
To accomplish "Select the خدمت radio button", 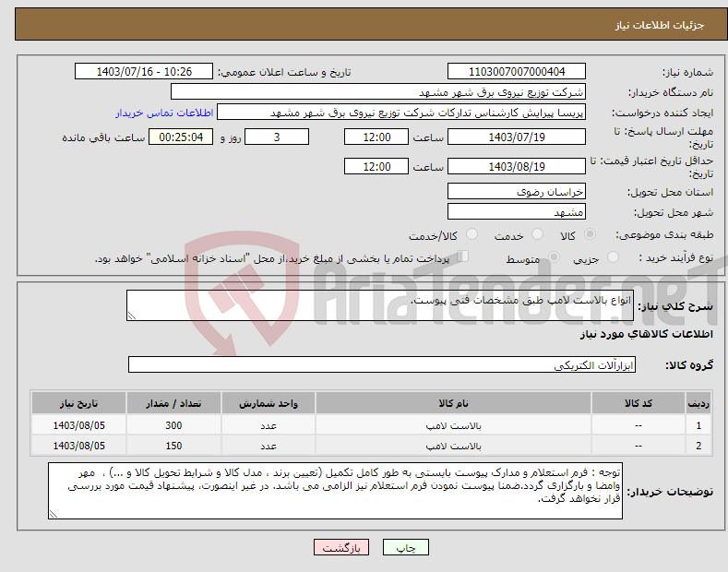I will [537, 234].
